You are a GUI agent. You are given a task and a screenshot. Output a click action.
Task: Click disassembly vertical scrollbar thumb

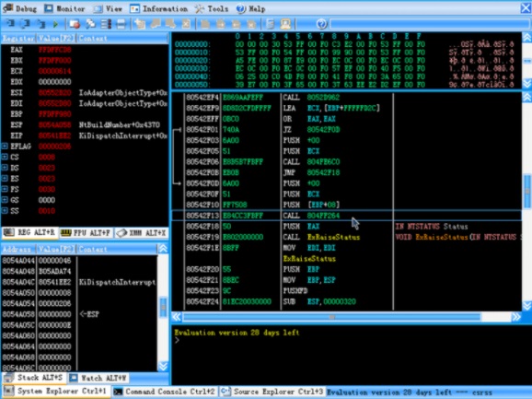526,191
